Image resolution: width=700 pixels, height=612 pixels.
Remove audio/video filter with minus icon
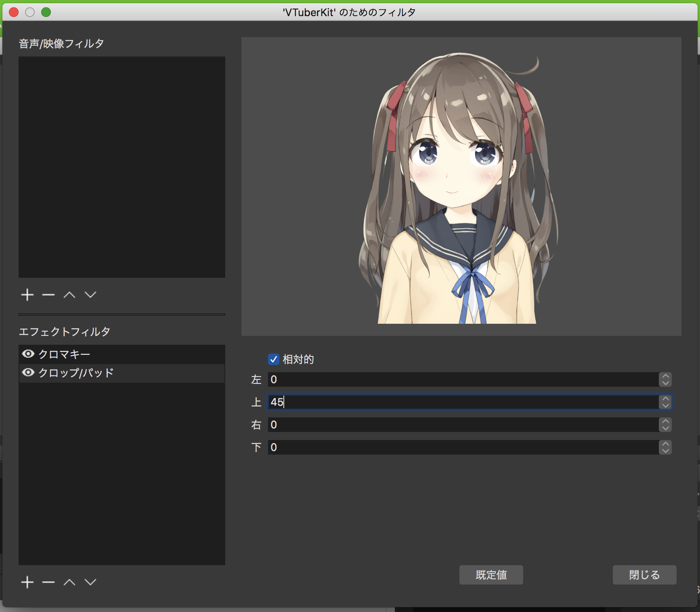click(x=48, y=295)
